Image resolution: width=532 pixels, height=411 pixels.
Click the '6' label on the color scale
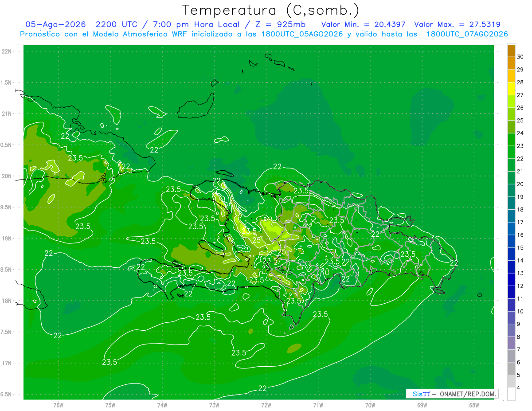(519, 362)
